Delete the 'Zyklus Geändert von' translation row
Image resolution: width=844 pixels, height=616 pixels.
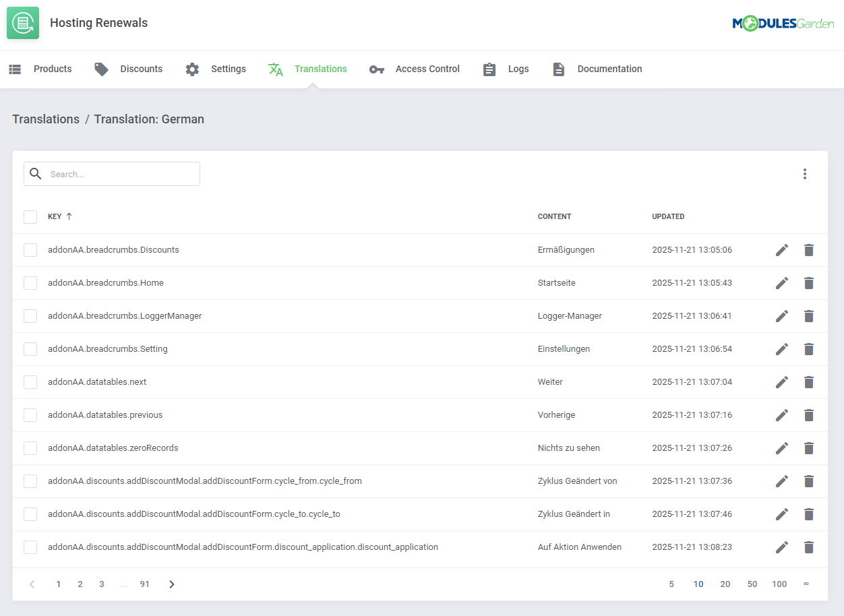809,481
